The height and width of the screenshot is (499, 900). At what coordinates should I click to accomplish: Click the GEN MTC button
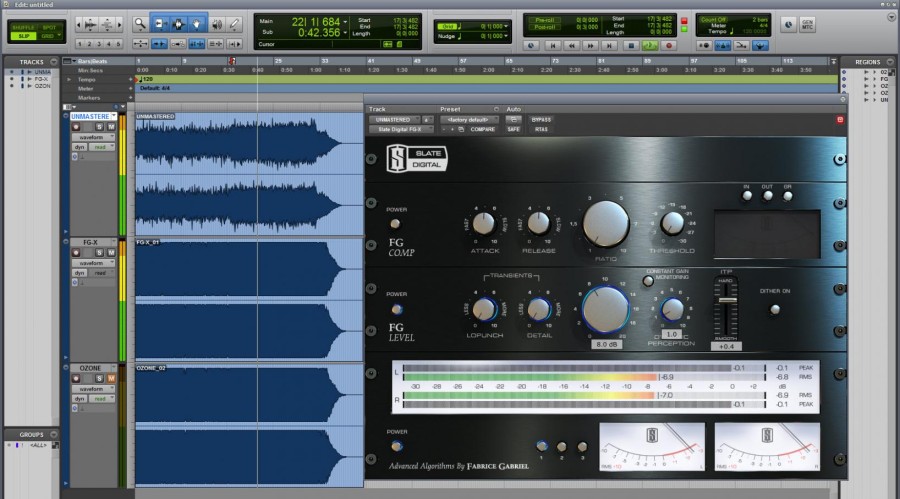click(x=807, y=24)
